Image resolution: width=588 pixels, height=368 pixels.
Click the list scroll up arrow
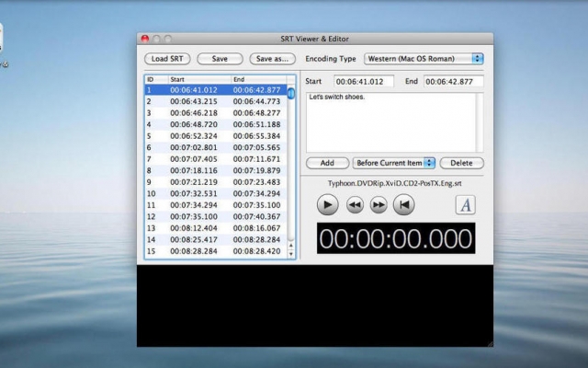tap(291, 246)
